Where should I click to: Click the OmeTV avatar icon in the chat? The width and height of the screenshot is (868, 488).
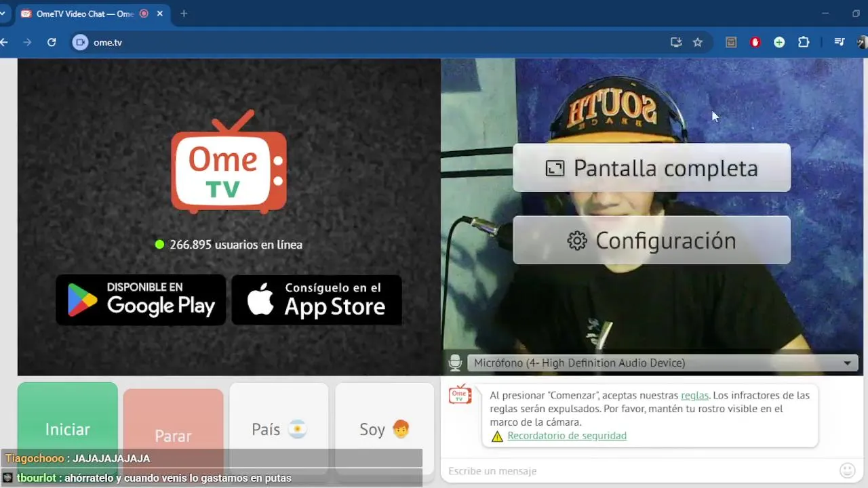click(460, 394)
